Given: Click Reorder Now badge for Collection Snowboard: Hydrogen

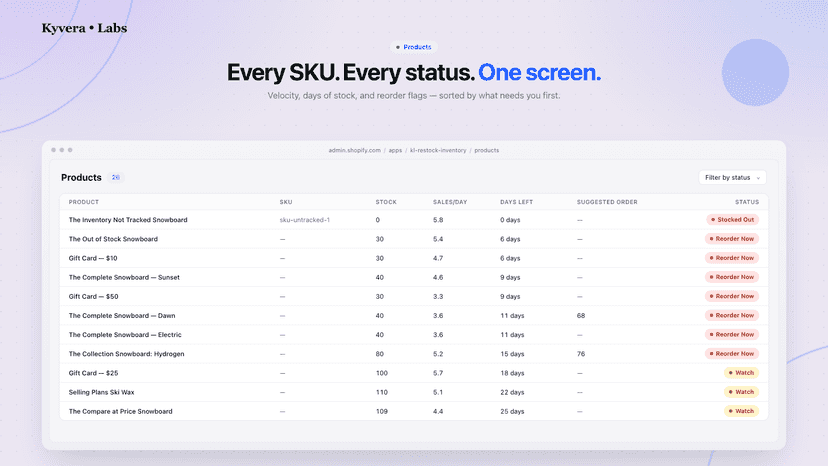Looking at the screenshot, I should [732, 353].
